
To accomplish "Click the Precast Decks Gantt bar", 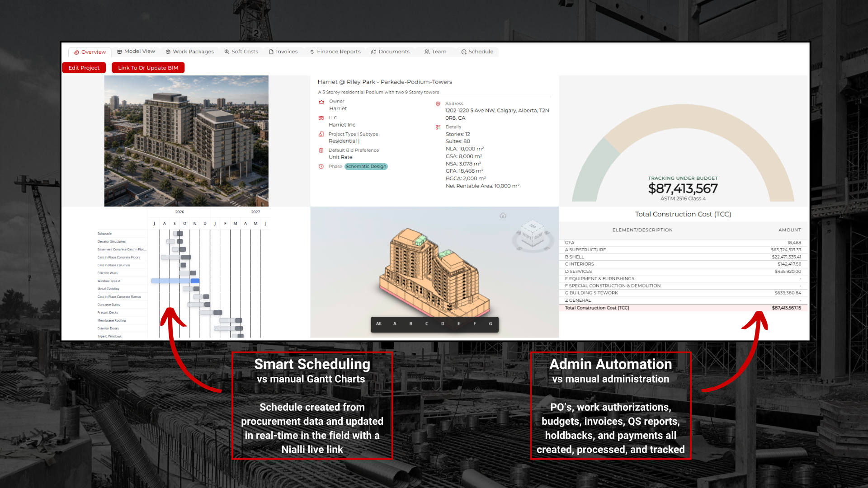I will point(211,313).
